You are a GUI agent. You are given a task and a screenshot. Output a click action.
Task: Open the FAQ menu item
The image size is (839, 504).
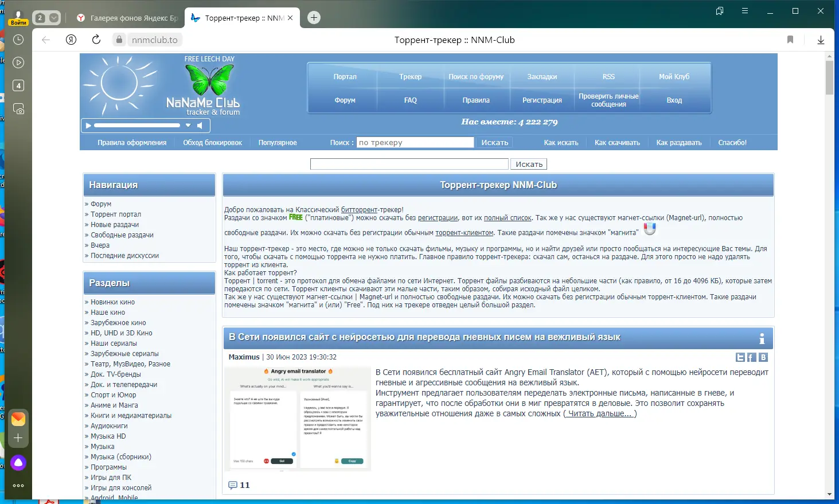point(411,100)
